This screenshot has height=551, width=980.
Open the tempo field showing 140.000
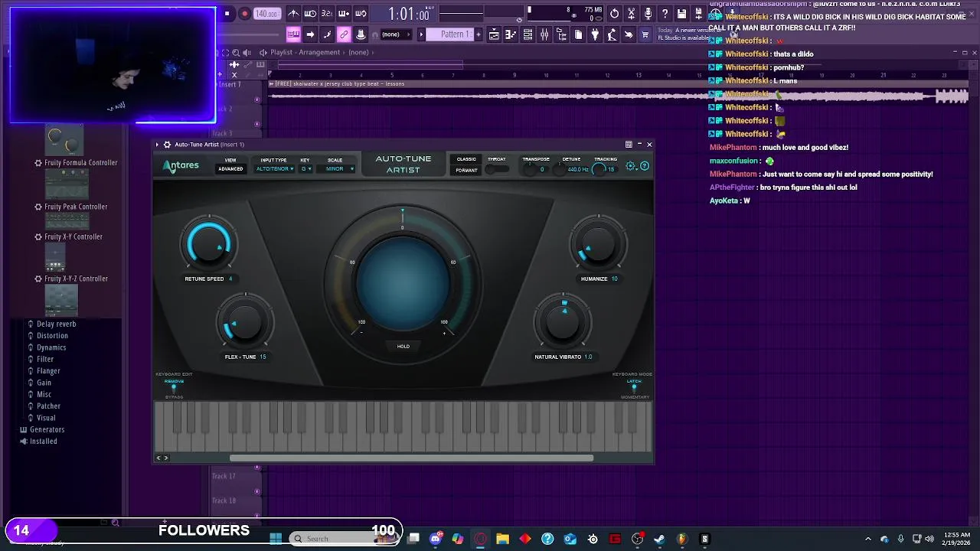pos(267,14)
